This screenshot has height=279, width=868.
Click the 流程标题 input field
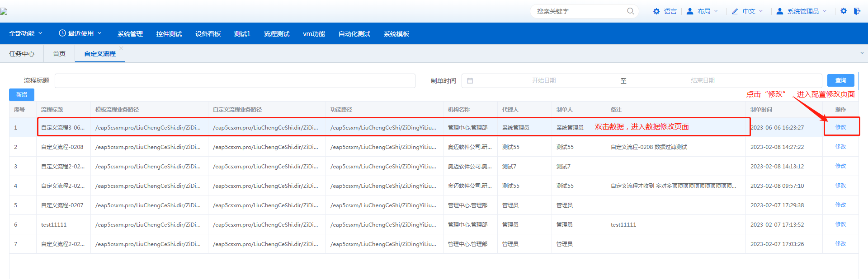pyautogui.click(x=235, y=81)
